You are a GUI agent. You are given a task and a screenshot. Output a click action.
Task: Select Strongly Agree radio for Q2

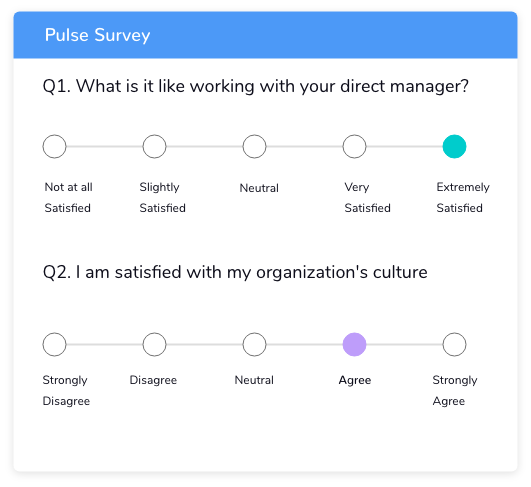[454, 344]
